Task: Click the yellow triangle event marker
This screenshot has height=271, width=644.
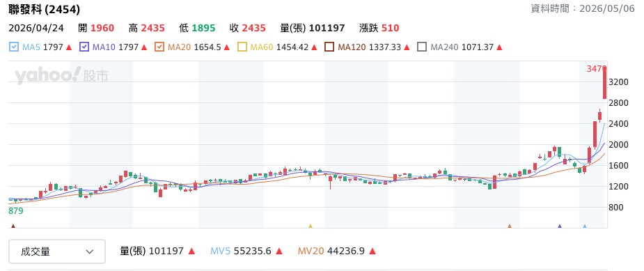Action: point(311,226)
